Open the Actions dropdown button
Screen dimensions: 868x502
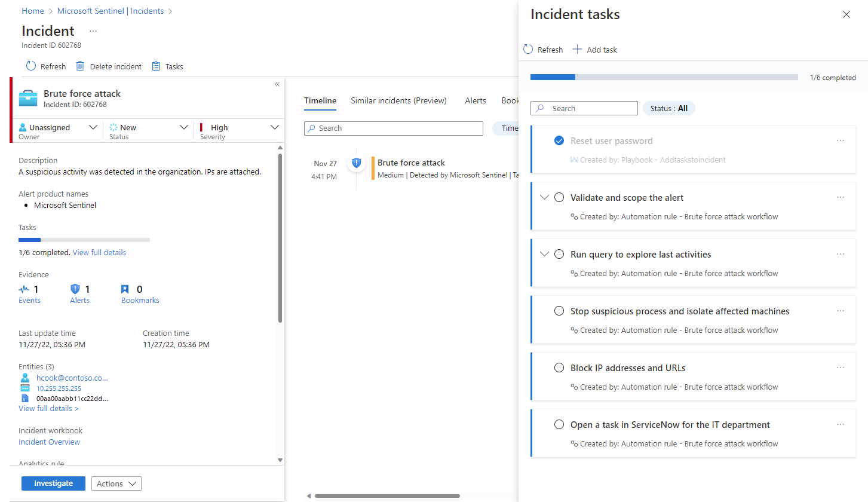click(x=116, y=483)
